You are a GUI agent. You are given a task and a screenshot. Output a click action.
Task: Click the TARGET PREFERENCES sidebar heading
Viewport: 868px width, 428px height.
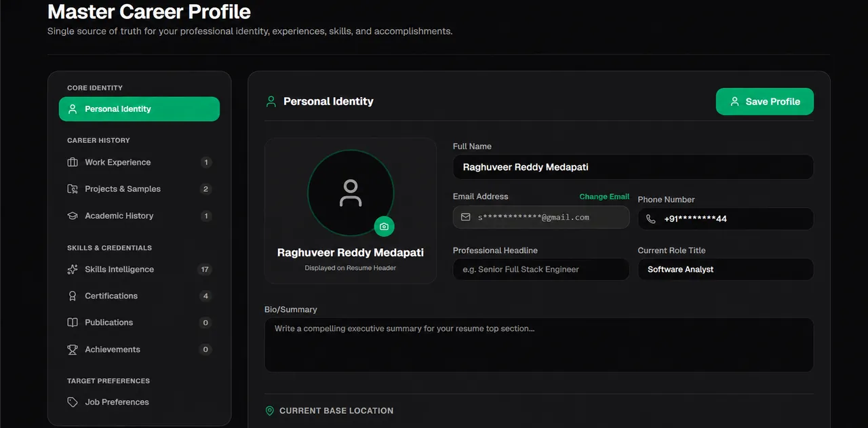pyautogui.click(x=108, y=381)
